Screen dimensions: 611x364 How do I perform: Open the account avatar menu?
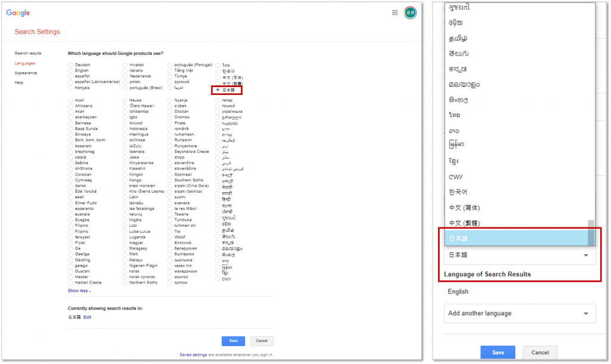(410, 13)
